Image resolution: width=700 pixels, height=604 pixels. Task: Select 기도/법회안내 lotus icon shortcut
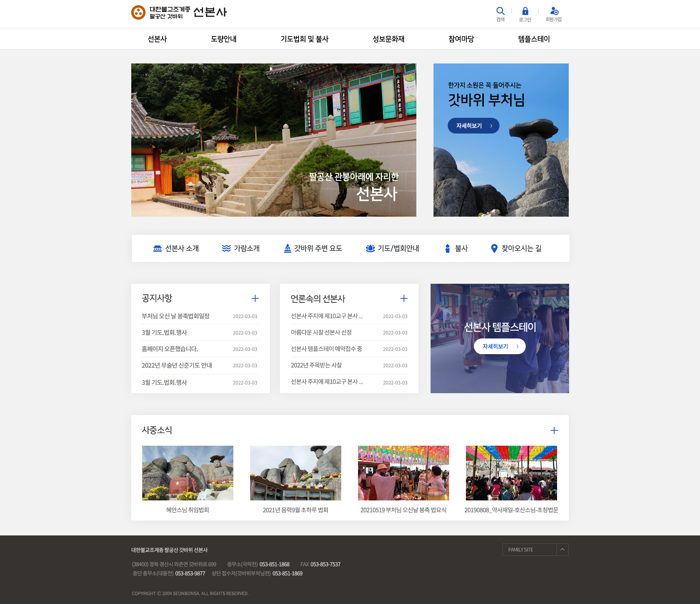pyautogui.click(x=370, y=248)
